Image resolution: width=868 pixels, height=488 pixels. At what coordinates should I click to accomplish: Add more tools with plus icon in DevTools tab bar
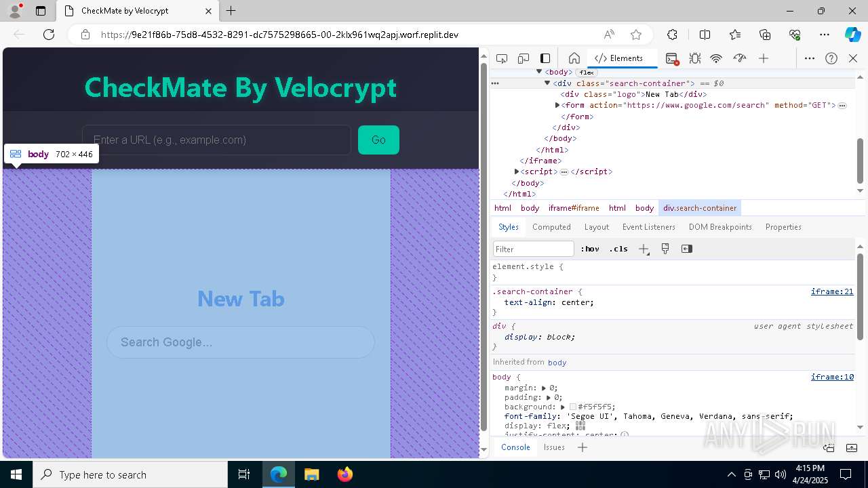point(764,58)
